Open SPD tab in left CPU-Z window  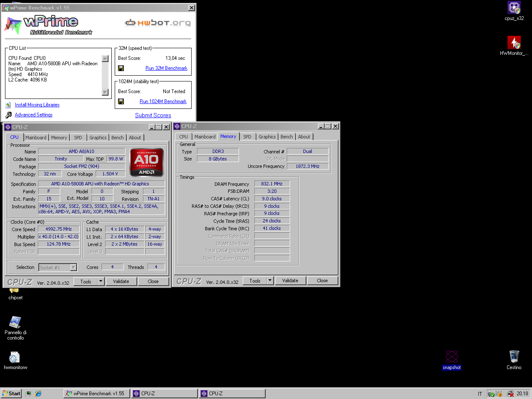(78, 138)
